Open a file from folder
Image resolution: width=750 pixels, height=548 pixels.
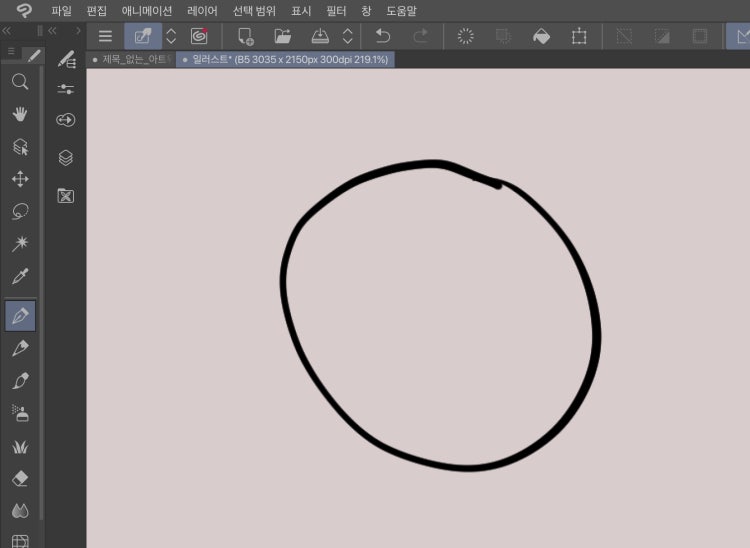(x=283, y=36)
